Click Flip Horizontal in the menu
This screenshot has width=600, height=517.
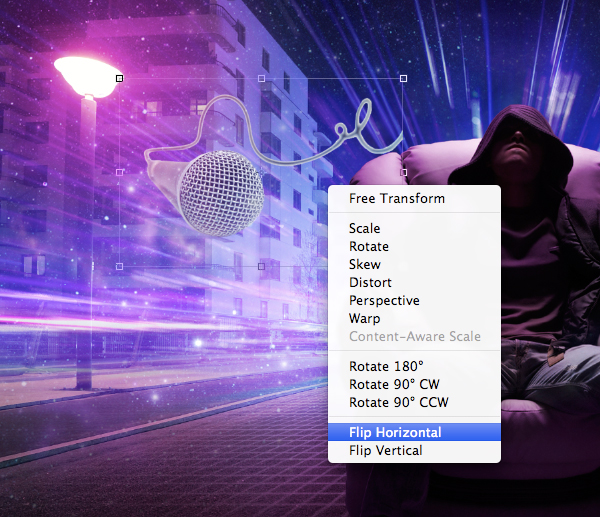click(395, 433)
